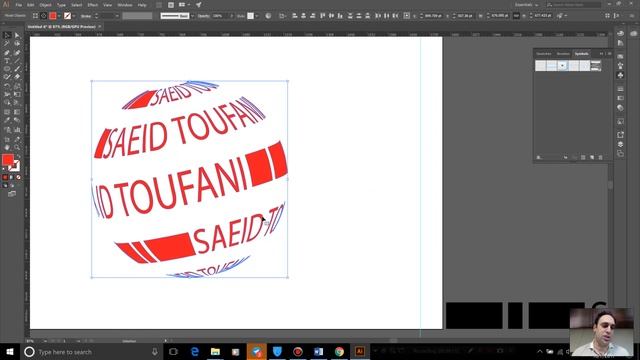Viewport: 640px width, 360px height.
Task: Expand the Opacity slider arrow
Action: [x=232, y=16]
